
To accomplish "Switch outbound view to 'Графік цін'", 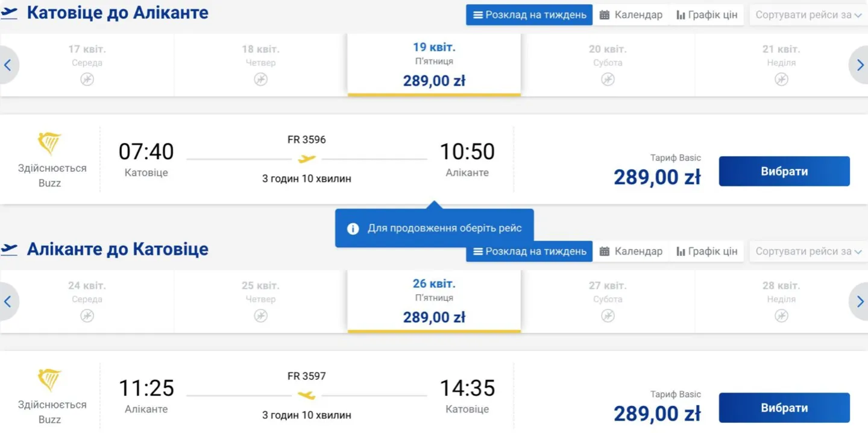I will click(707, 15).
